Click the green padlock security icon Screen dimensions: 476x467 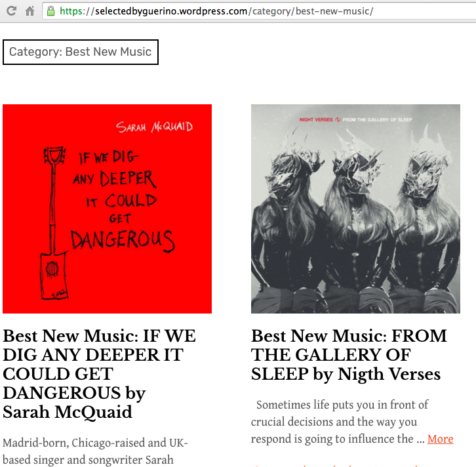[50, 11]
